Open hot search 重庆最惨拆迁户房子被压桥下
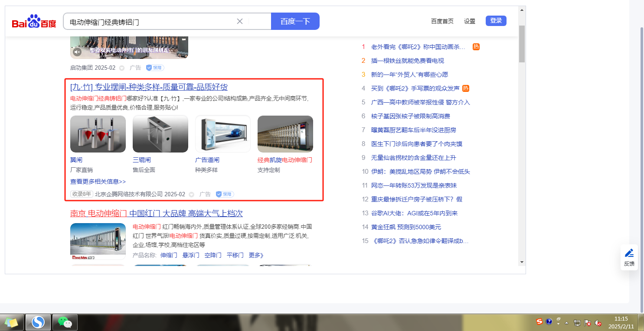 (x=417, y=199)
